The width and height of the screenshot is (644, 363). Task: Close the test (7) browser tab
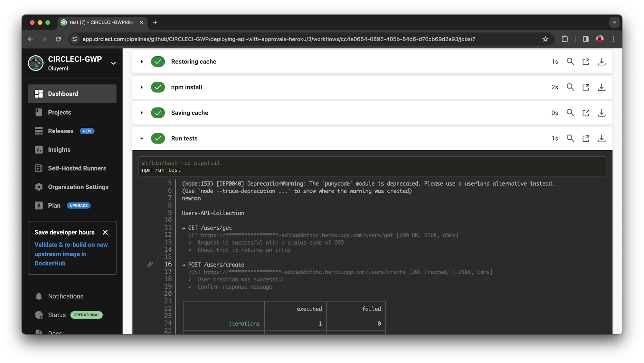[141, 23]
